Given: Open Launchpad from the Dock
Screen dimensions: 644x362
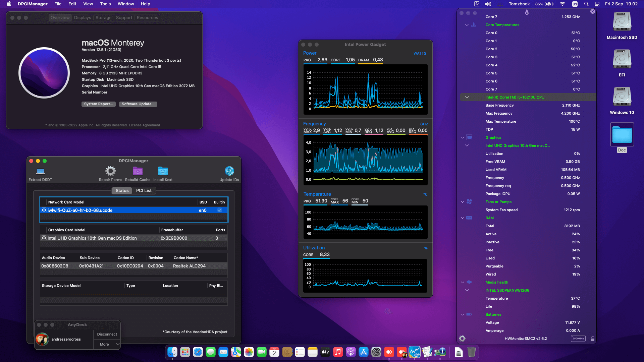Looking at the screenshot, I should 185,352.
